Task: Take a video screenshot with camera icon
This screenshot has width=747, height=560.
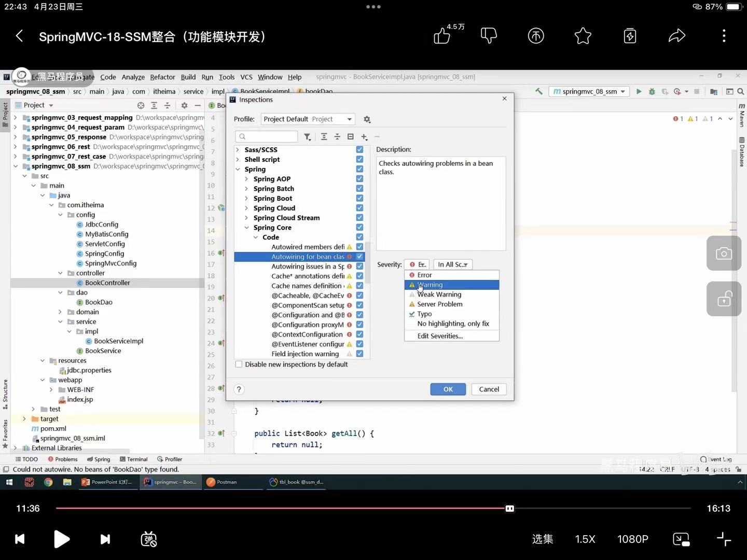Action: click(724, 253)
